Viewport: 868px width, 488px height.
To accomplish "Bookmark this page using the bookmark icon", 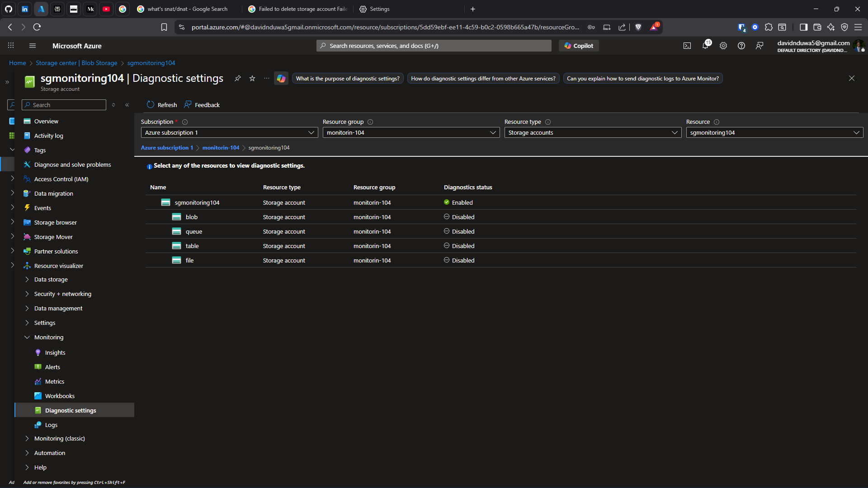I will tap(164, 27).
